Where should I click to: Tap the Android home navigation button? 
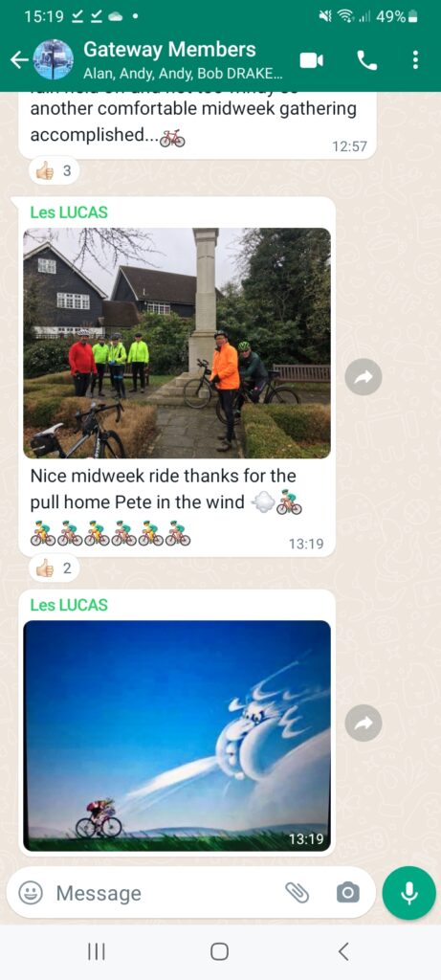tap(219, 952)
